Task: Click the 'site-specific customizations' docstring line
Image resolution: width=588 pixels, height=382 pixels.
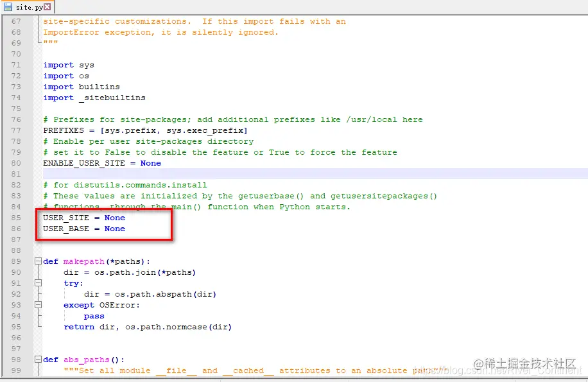Action: 195,21
